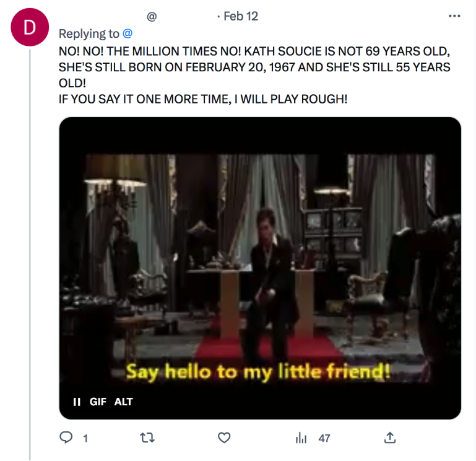This screenshot has height=461, width=476.
Task: Click the share upload arrow icon
Action: pyautogui.click(x=390, y=438)
